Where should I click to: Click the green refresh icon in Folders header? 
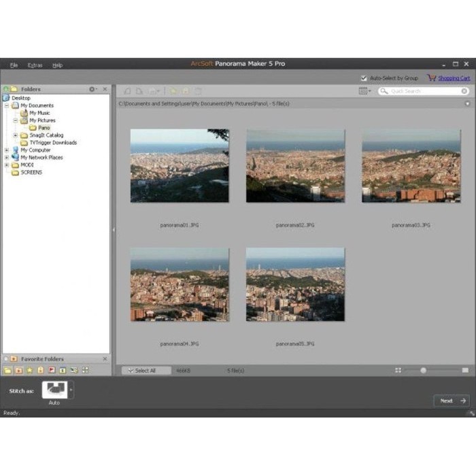tap(5, 89)
